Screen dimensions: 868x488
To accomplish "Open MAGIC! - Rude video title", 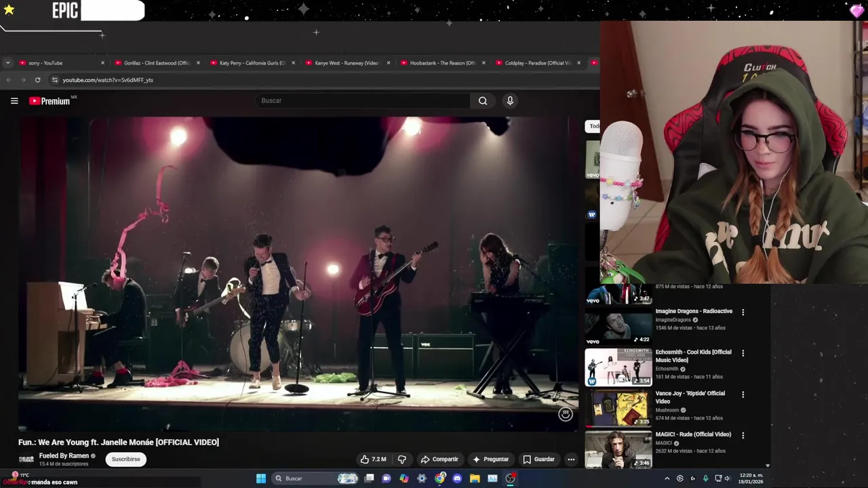I will click(693, 434).
